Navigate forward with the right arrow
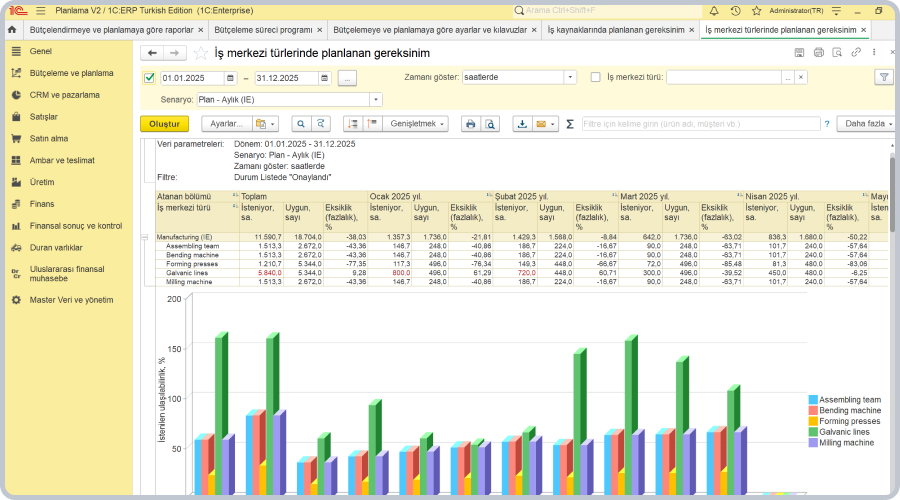Image resolution: width=900 pixels, height=500 pixels. pos(174,53)
